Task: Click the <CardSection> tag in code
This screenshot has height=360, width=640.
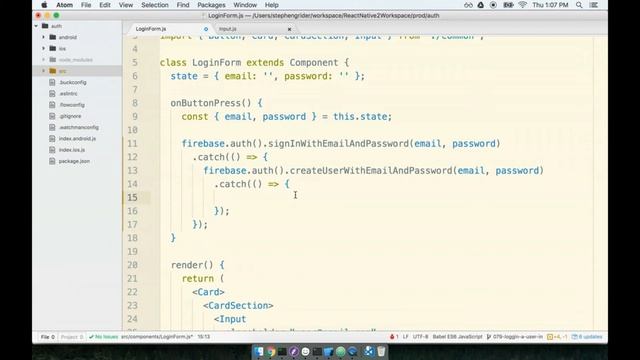Action: tap(238, 306)
